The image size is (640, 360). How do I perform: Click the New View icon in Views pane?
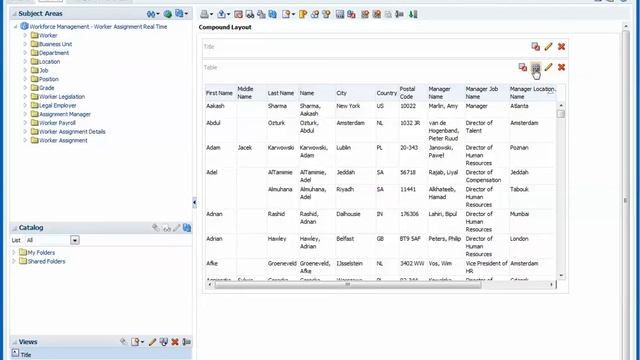136,342
